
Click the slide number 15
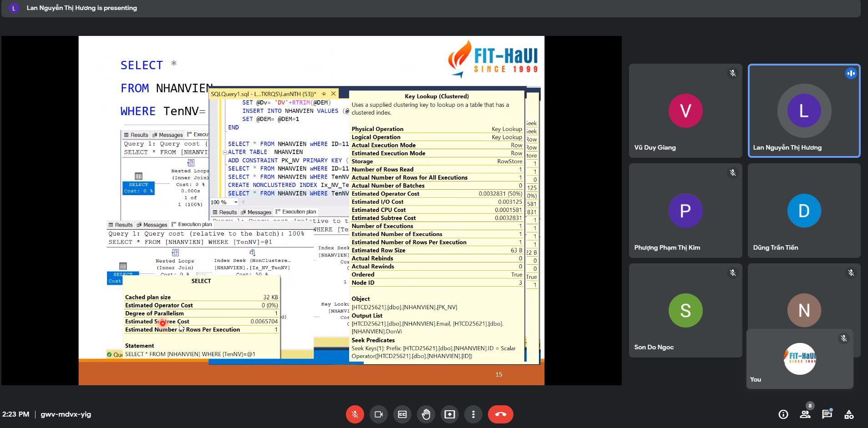pyautogui.click(x=498, y=374)
